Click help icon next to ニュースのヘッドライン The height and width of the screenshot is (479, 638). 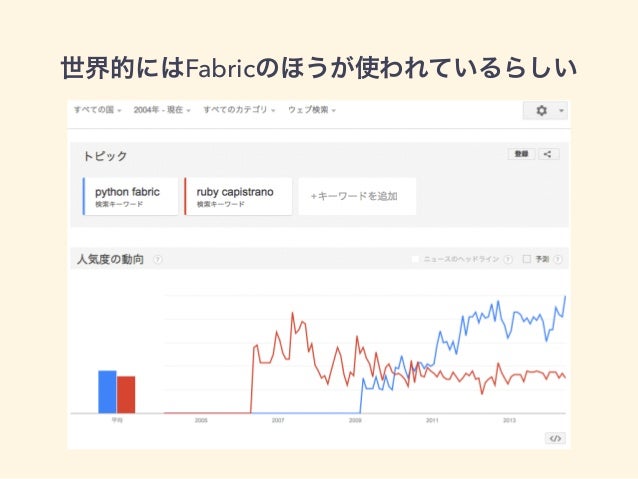[x=508, y=259]
